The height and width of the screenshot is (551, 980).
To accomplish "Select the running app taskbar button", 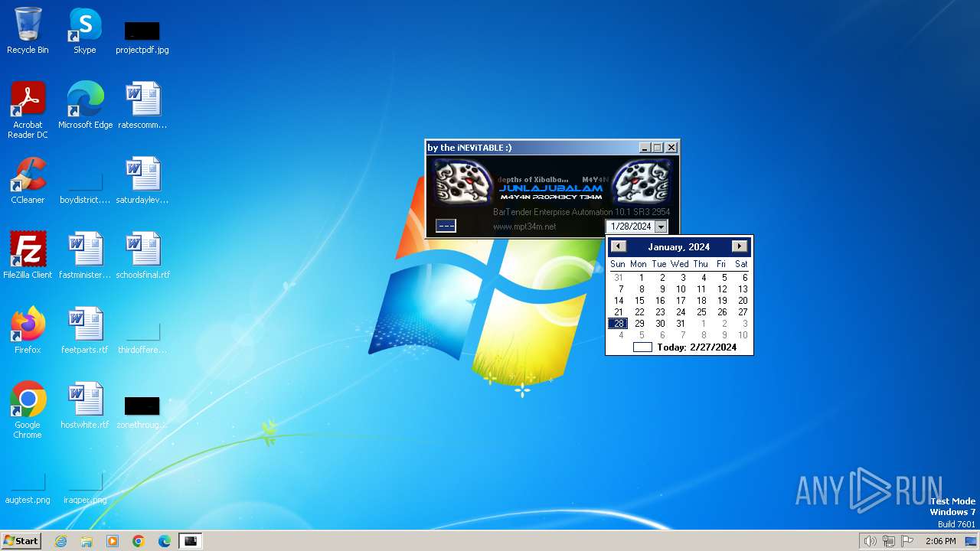I will (191, 541).
